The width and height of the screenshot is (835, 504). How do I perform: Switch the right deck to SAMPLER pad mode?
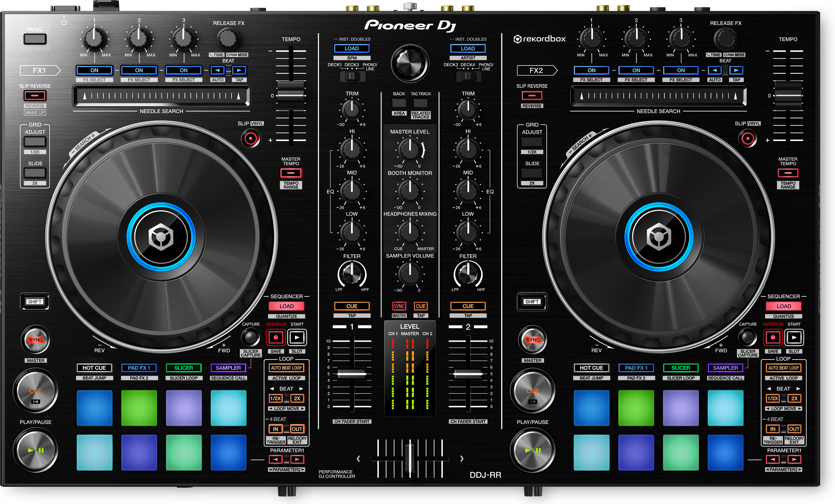725,368
